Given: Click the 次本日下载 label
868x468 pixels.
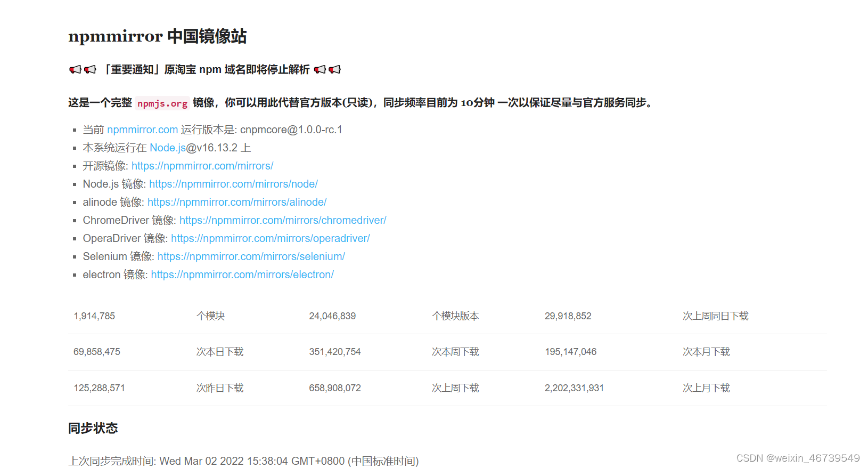Looking at the screenshot, I should tap(220, 352).
